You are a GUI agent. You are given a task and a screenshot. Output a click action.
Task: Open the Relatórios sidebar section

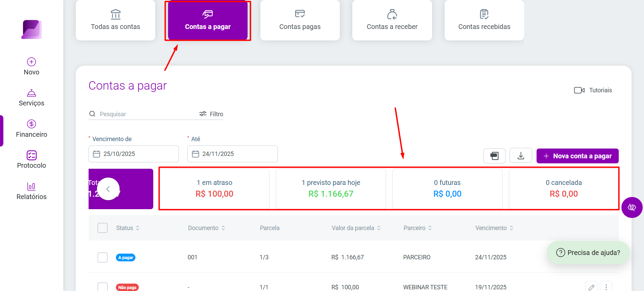click(32, 191)
